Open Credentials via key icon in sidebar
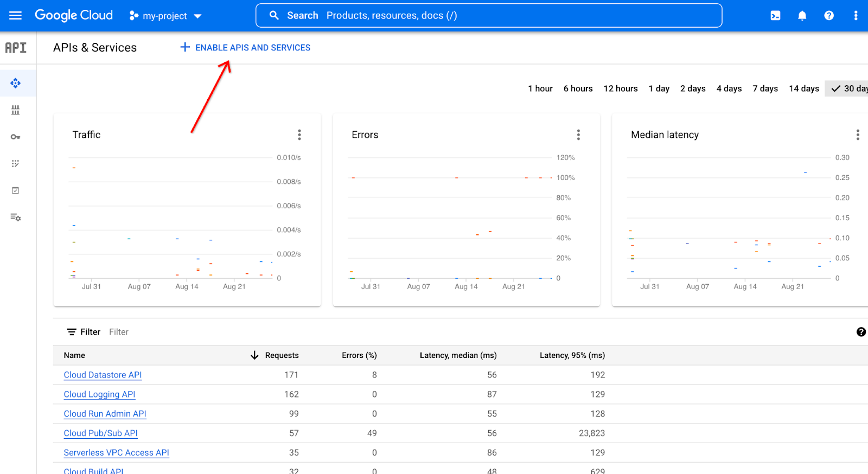Viewport: 868px width, 474px height. click(15, 137)
